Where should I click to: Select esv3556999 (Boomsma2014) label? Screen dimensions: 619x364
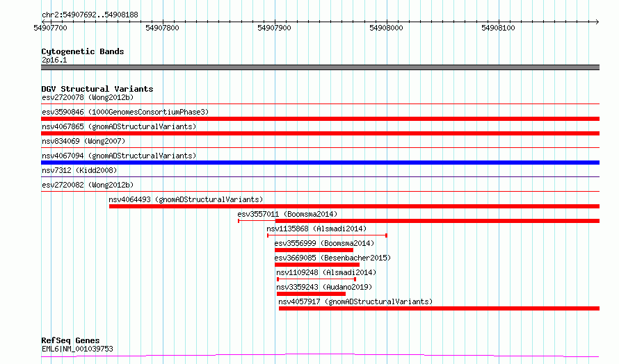click(x=324, y=243)
